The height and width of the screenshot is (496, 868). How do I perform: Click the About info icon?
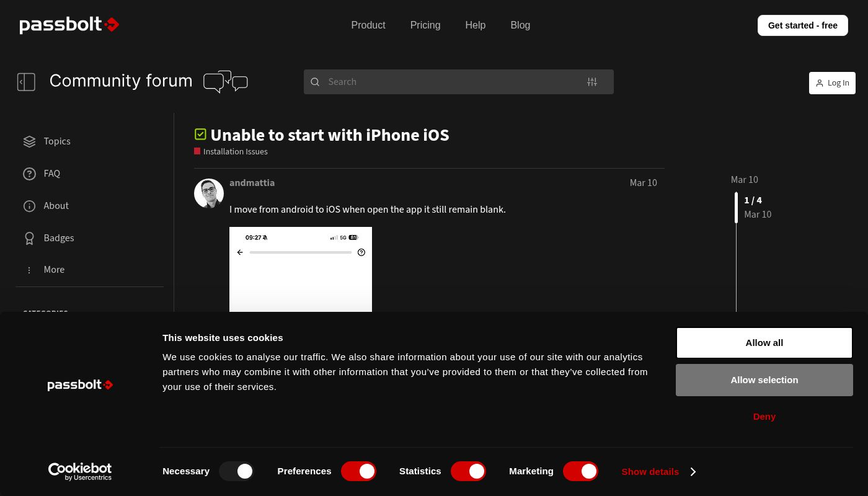29,206
